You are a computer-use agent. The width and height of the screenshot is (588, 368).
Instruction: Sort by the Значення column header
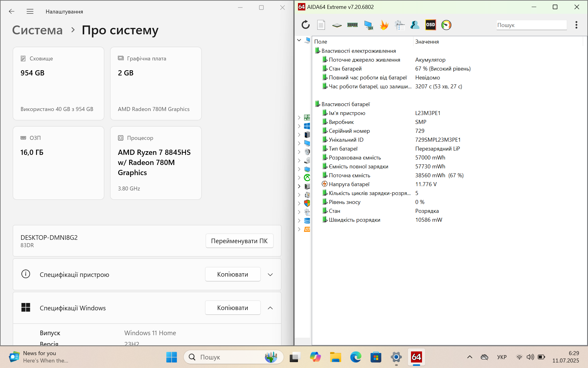[x=498, y=42]
